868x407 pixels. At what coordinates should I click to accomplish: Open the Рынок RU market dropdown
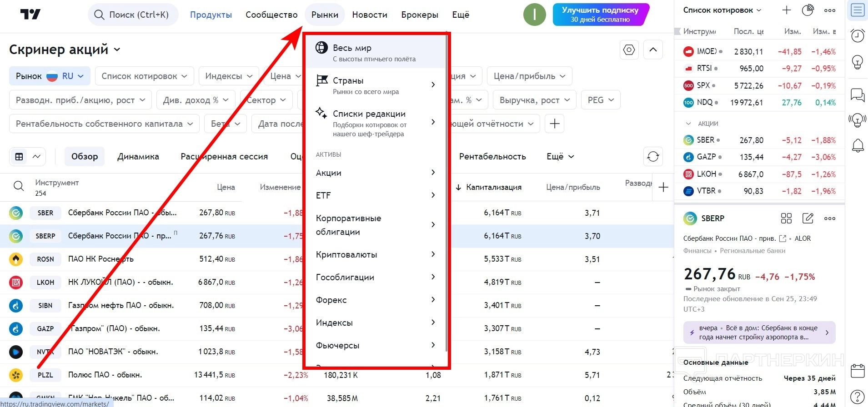click(50, 76)
